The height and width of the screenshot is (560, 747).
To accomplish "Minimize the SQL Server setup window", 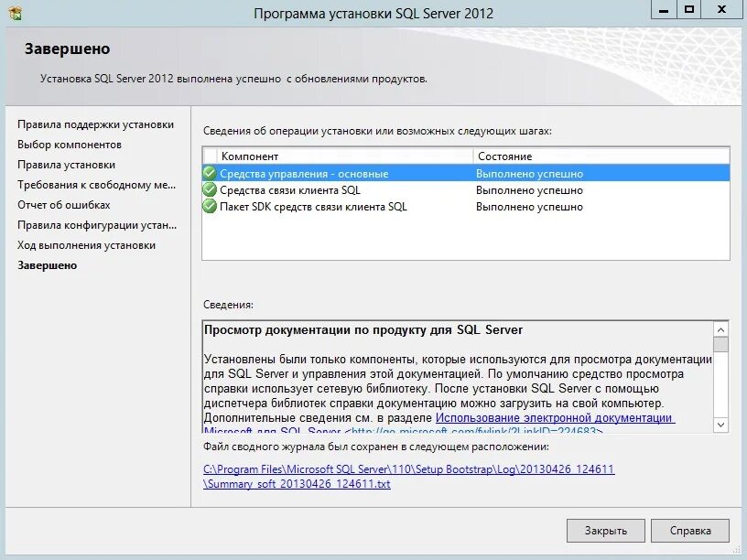I will coord(664,9).
